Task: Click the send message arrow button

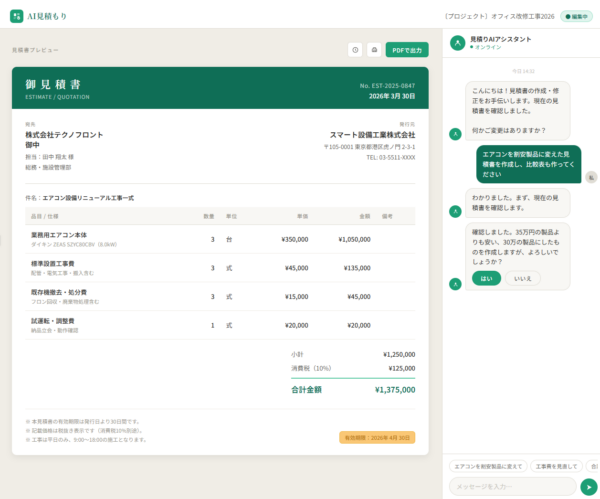Action: coord(588,486)
